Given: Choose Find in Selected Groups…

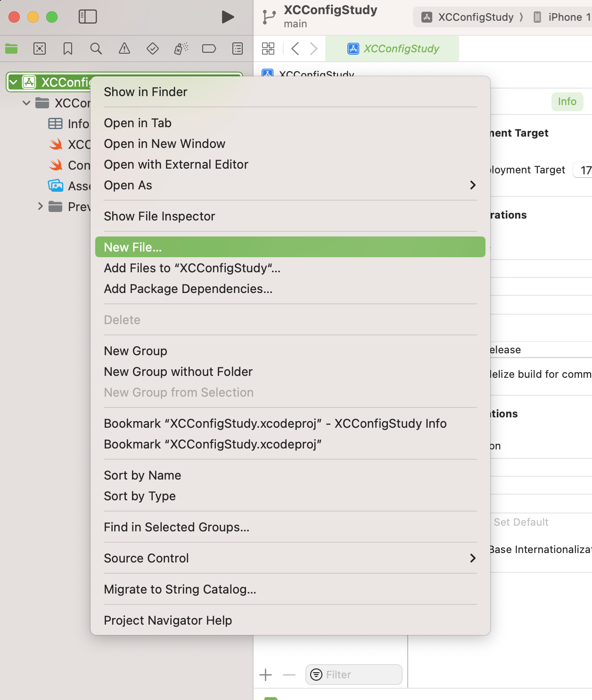Looking at the screenshot, I should tap(290, 527).
